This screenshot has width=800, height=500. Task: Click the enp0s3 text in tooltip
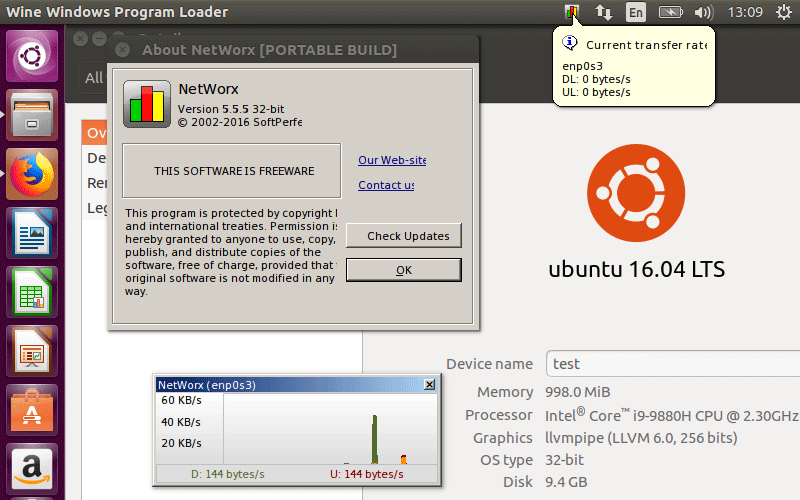[582, 66]
